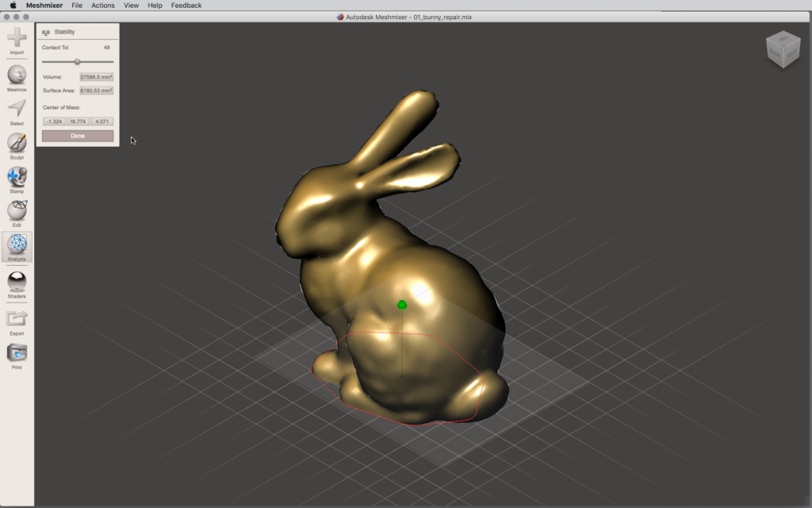Activate the Sculpt tool
Screen dimensions: 812x508
(17, 143)
